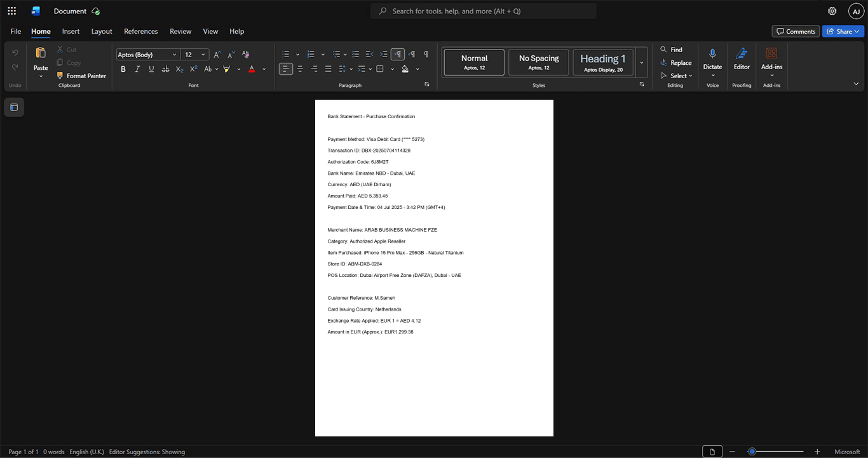This screenshot has height=458, width=868.
Task: Switch to the View tab
Action: (x=210, y=31)
